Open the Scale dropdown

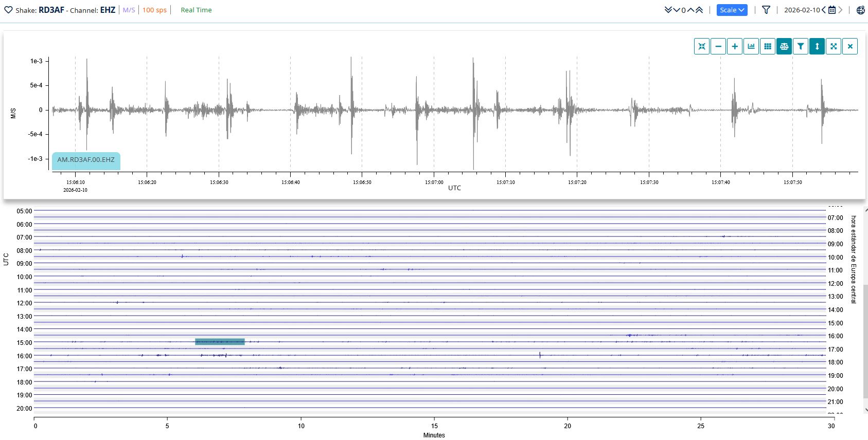732,10
